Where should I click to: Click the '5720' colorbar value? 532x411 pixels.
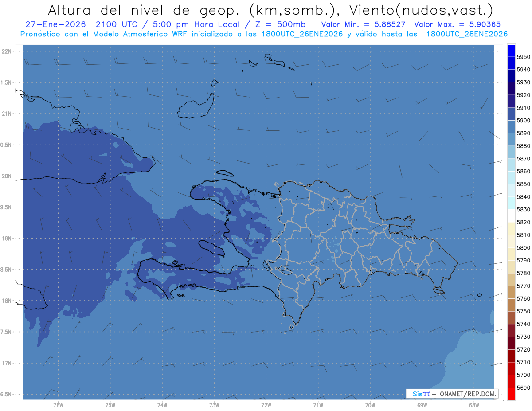[524, 349]
